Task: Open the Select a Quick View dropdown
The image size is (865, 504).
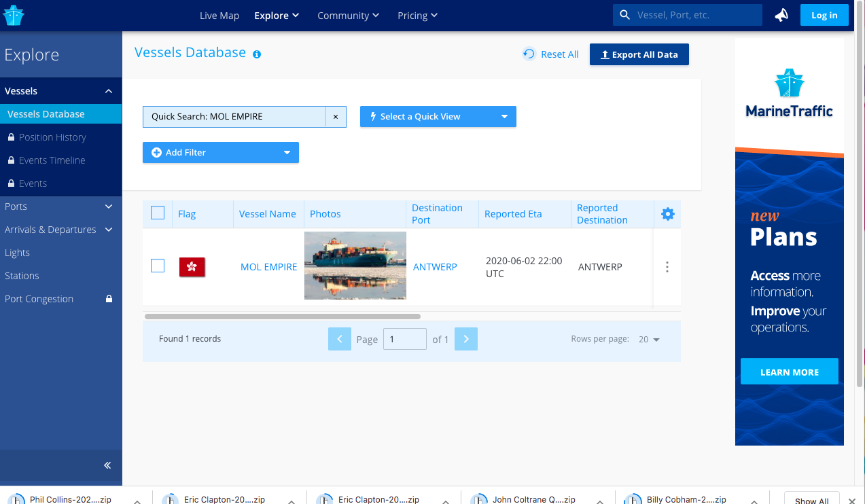Action: click(438, 117)
